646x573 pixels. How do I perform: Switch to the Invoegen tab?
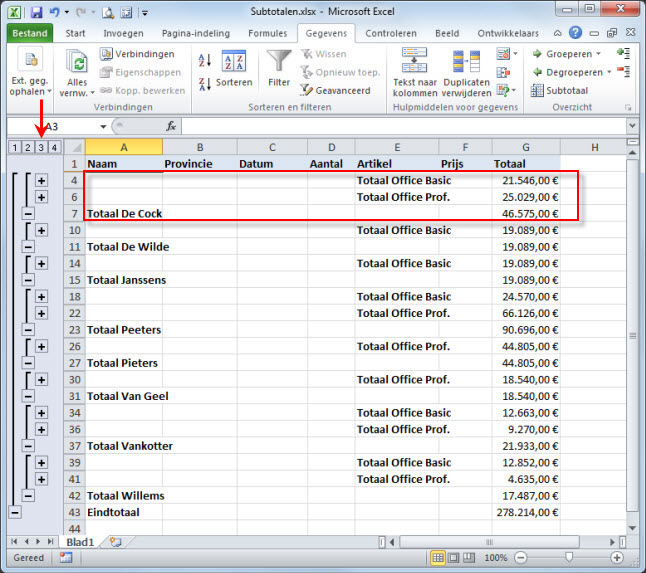click(x=124, y=33)
